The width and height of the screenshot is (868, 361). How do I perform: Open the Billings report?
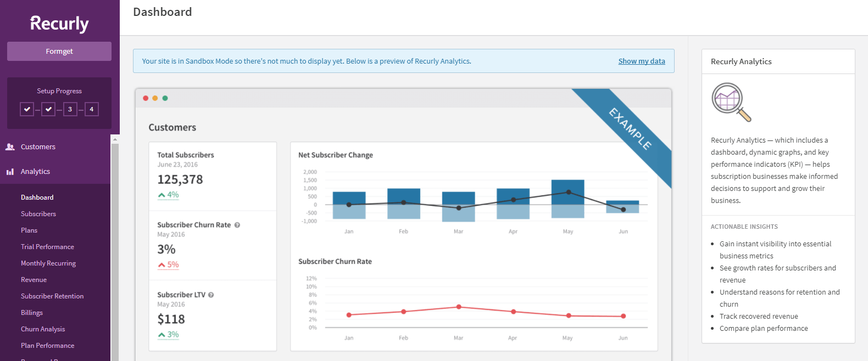click(x=32, y=313)
